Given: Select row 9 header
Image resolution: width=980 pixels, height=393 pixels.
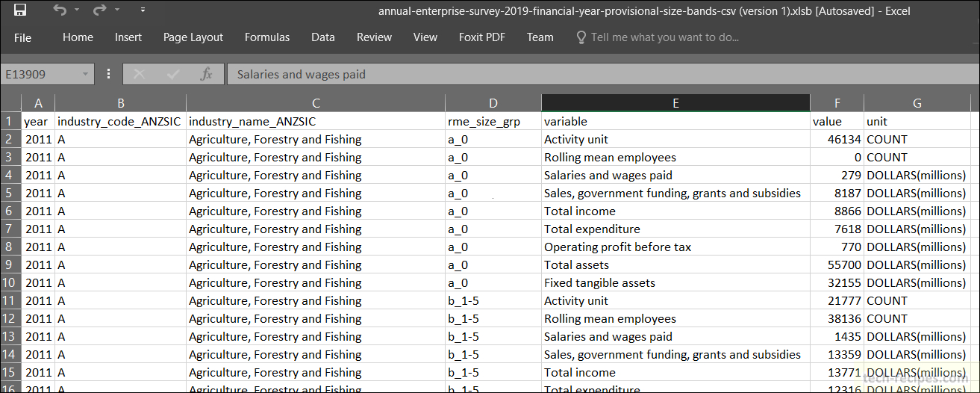Looking at the screenshot, I should (x=10, y=264).
